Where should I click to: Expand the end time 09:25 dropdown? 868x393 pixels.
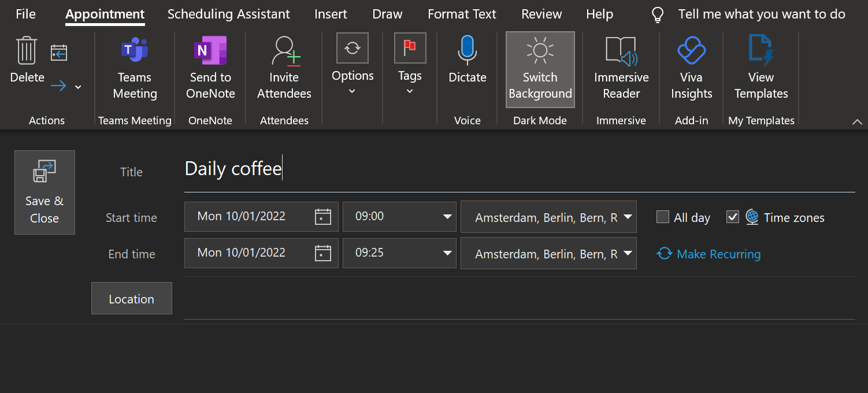coord(447,253)
